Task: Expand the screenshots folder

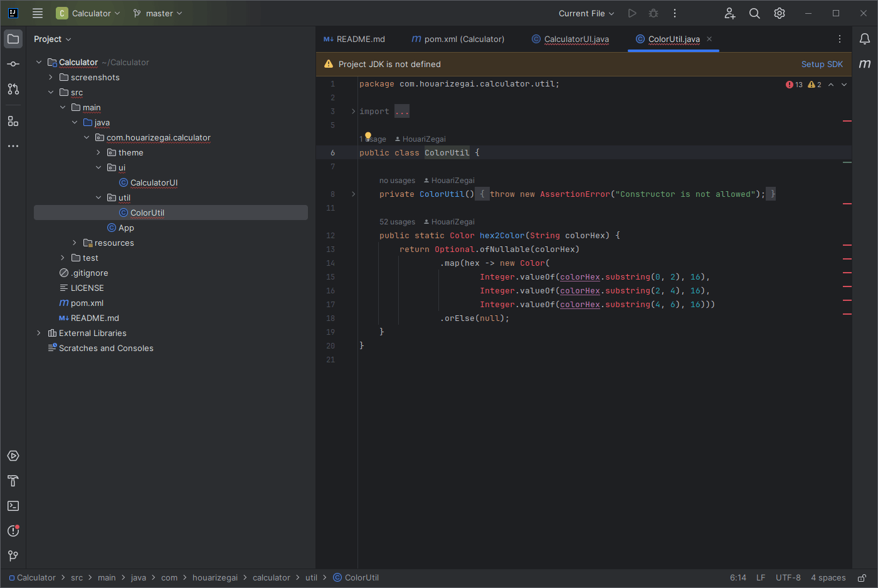Action: 51,77
